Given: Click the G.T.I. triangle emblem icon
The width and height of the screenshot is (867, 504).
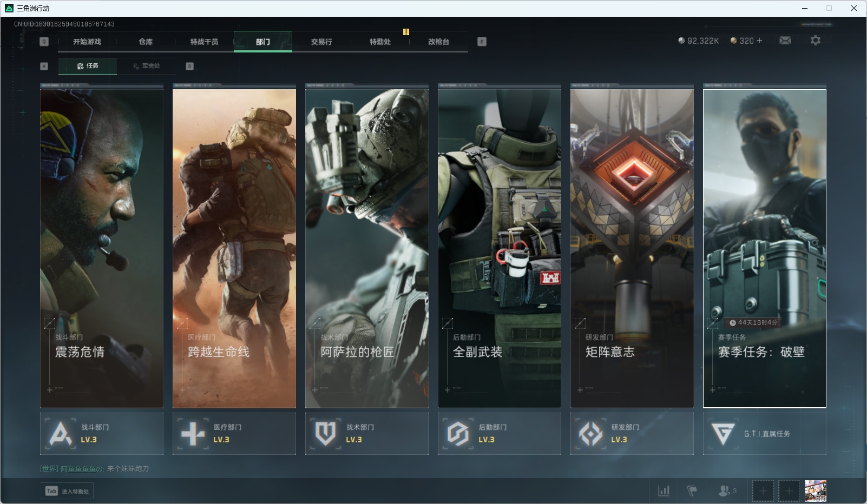Looking at the screenshot, I should 723,434.
